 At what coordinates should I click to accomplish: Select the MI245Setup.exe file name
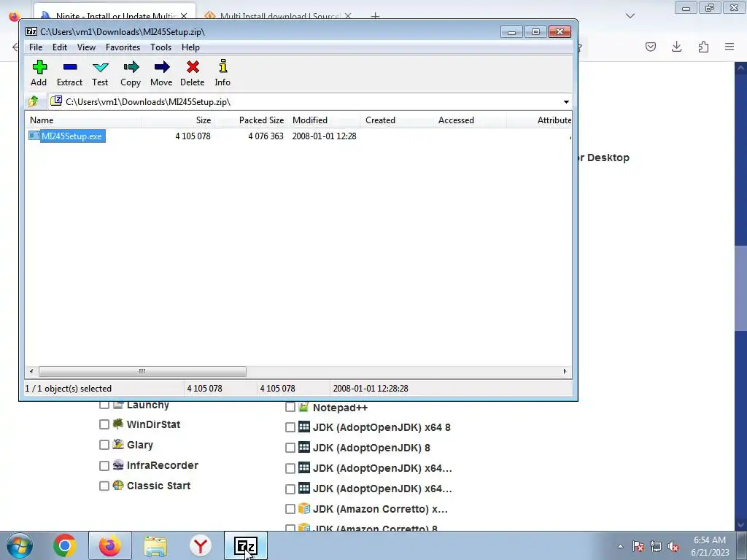pos(71,136)
